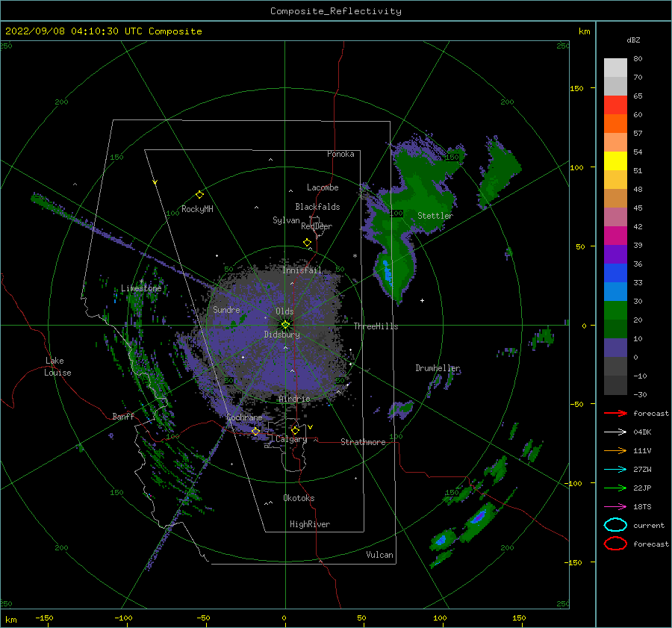
Task: Click the green 22JP arrow legend icon
Action: coord(615,488)
